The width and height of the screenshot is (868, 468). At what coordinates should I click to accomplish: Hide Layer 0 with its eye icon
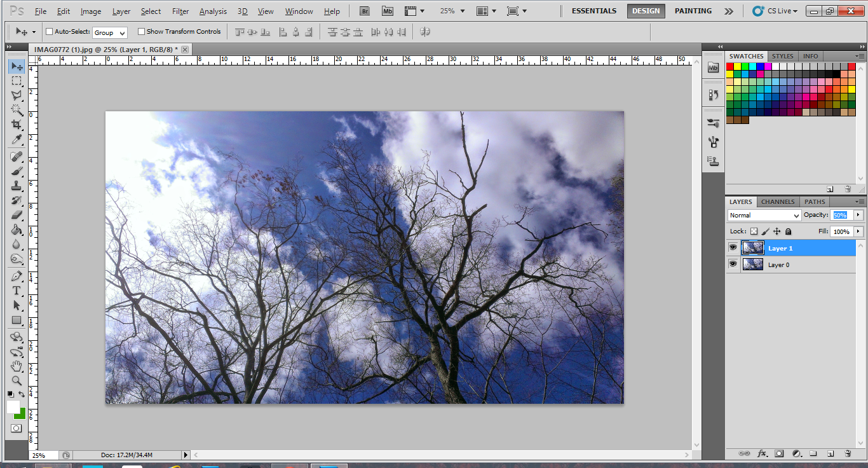tap(733, 264)
